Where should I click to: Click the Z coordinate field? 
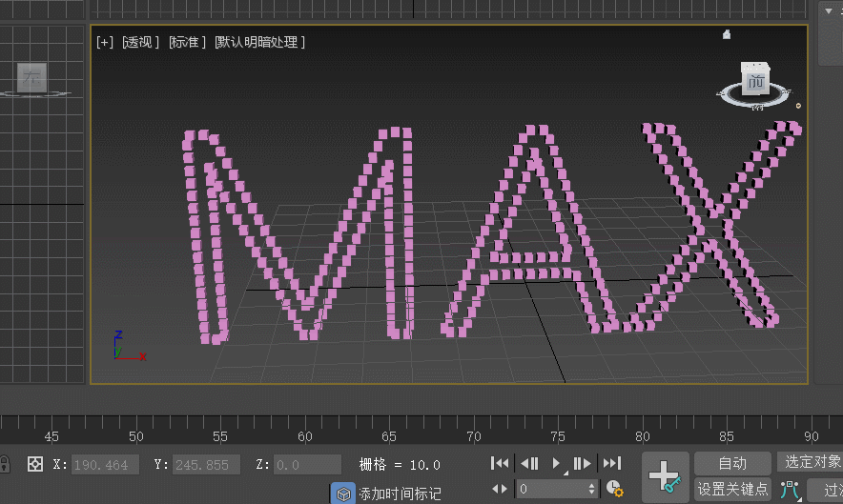coord(307,465)
